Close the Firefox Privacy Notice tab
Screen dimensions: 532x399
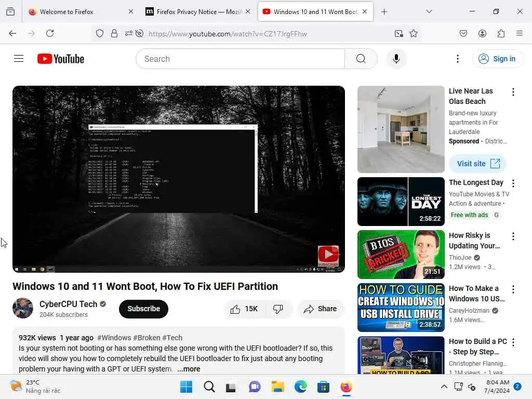(248, 11)
